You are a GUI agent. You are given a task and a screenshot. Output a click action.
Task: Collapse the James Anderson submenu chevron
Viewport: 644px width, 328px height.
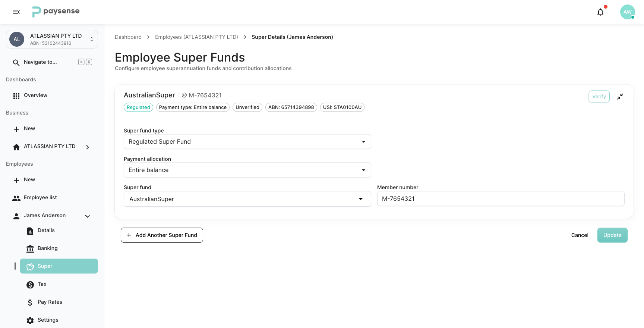pyautogui.click(x=88, y=216)
